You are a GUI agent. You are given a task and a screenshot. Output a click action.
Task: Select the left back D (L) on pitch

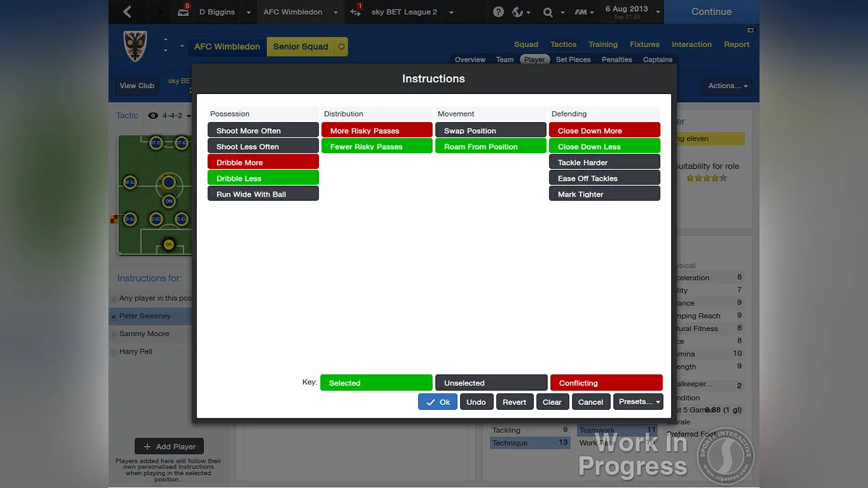click(x=130, y=218)
